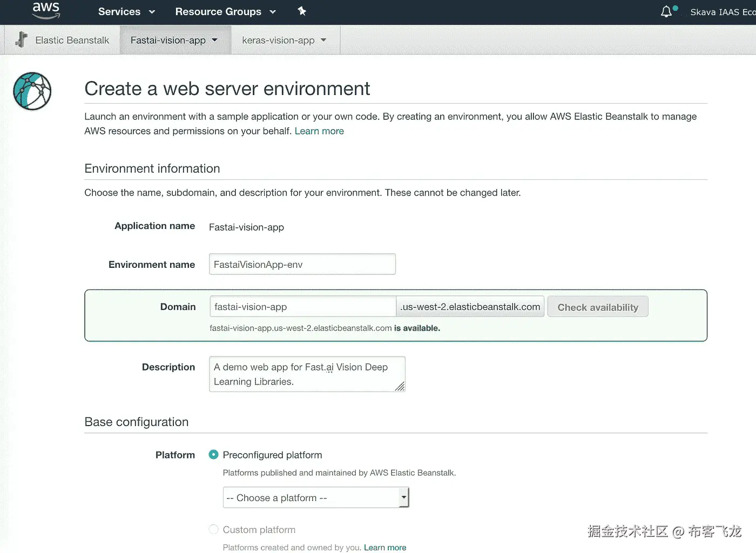Click the Elastic Beanstalk service icon
This screenshot has width=756, height=553.
(22, 40)
